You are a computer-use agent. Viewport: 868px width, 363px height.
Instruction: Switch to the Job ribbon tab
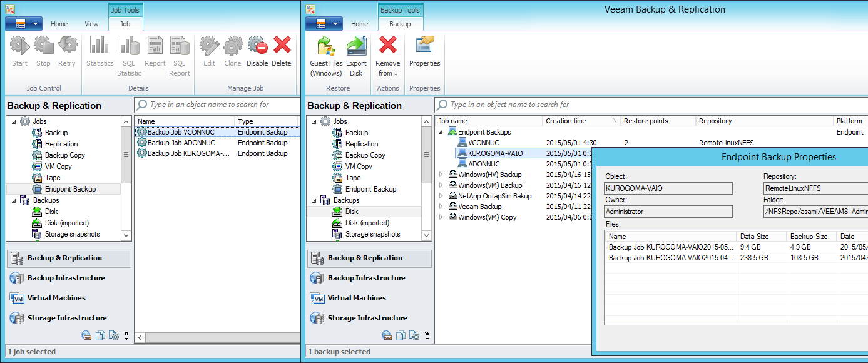(125, 24)
